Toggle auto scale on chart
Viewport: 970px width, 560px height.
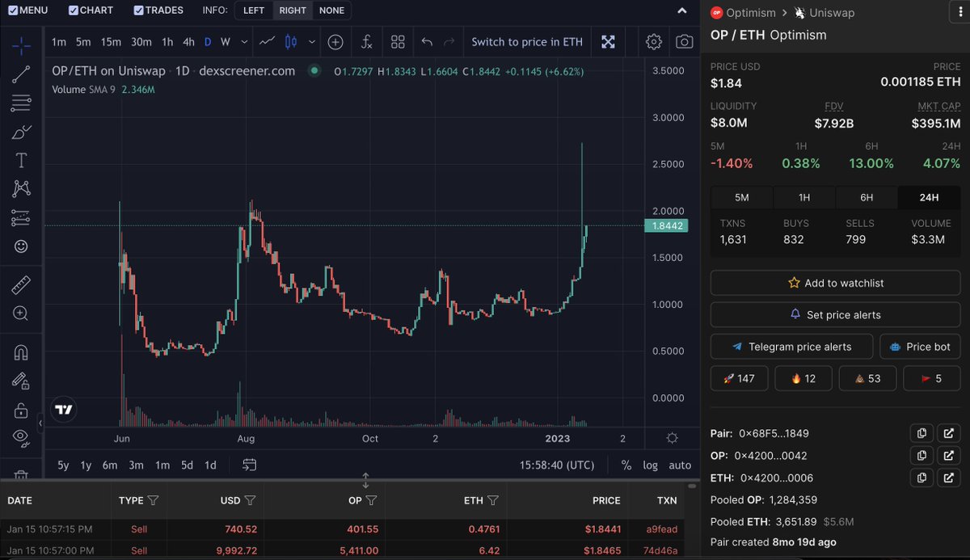(680, 465)
